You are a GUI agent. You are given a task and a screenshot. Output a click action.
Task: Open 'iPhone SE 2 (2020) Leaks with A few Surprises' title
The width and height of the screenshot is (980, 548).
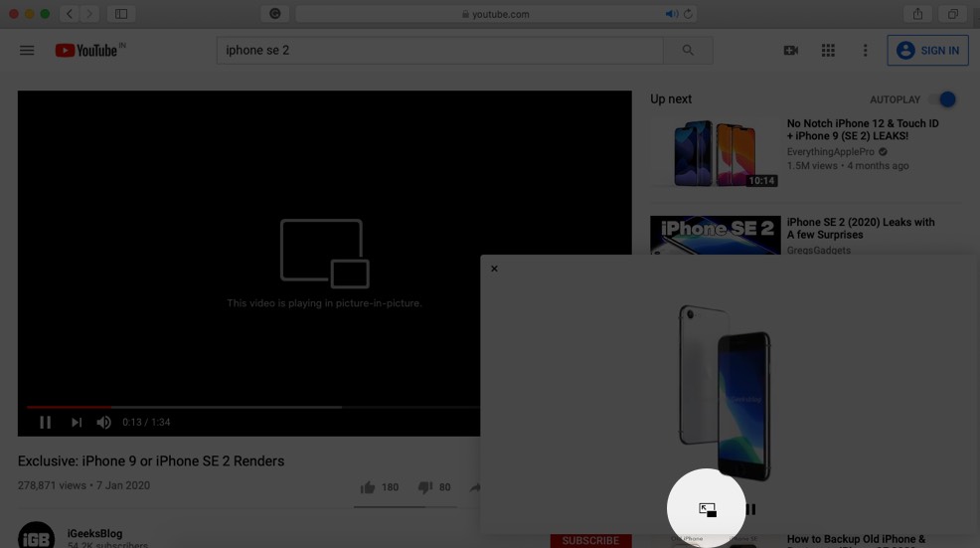861,229
